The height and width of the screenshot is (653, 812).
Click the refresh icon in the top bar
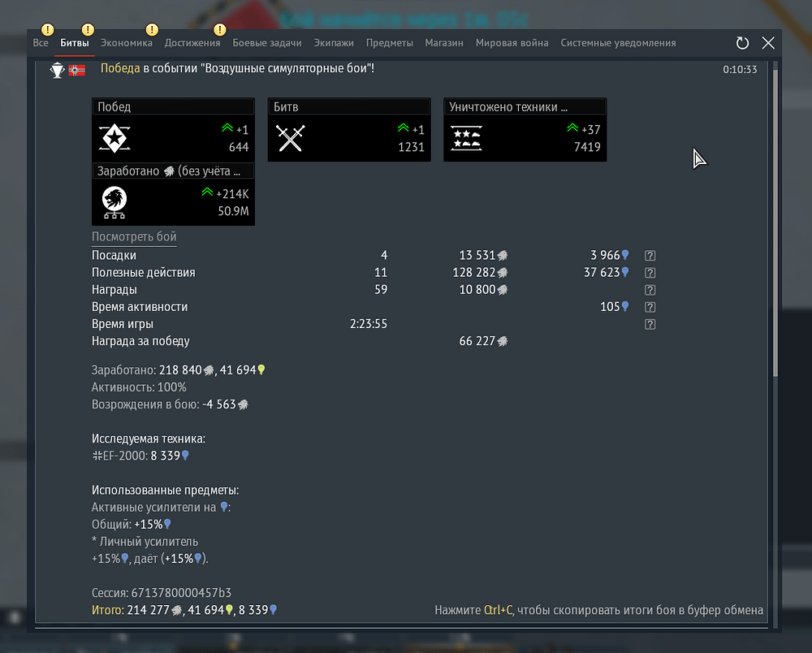pos(742,43)
